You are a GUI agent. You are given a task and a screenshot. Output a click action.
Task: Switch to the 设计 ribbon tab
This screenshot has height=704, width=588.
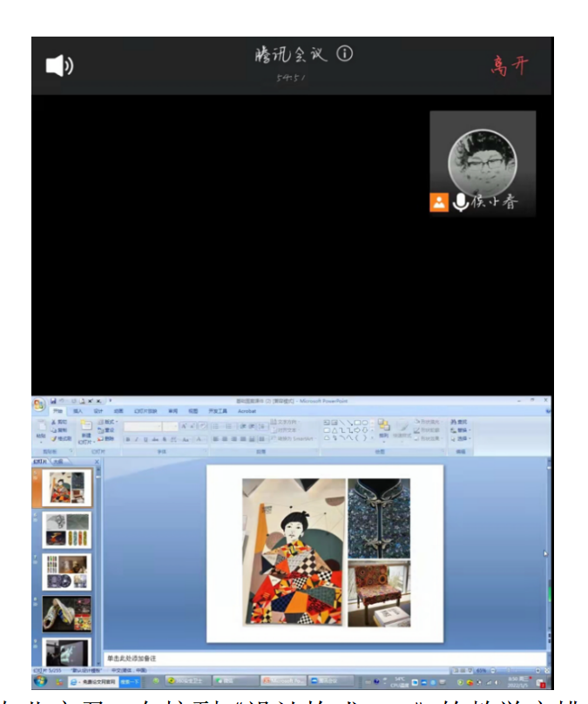(98, 410)
